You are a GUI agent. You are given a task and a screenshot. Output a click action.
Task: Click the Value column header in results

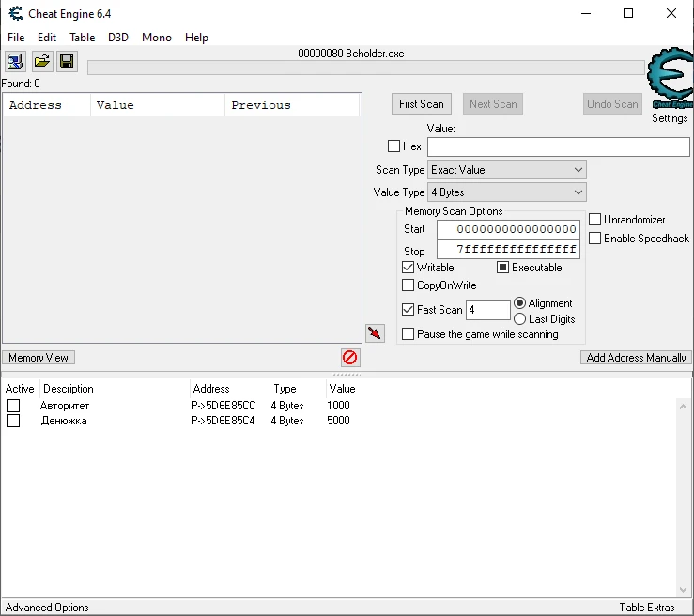(158, 105)
